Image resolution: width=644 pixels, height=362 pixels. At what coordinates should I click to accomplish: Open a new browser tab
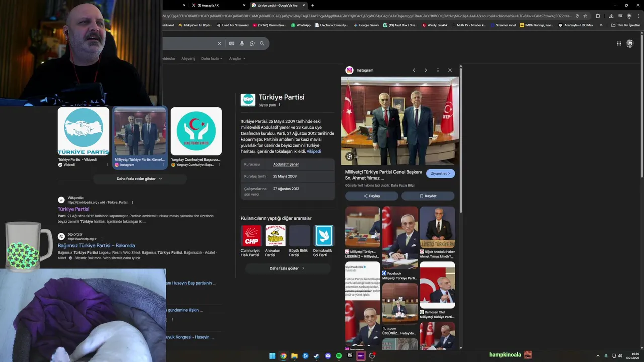[313, 5]
